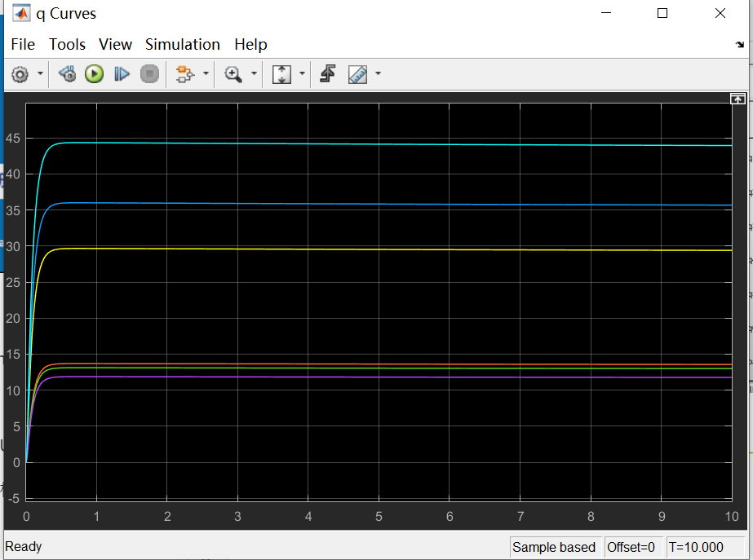Toggle the Triggers icon
The height and width of the screenshot is (560, 753).
point(327,74)
